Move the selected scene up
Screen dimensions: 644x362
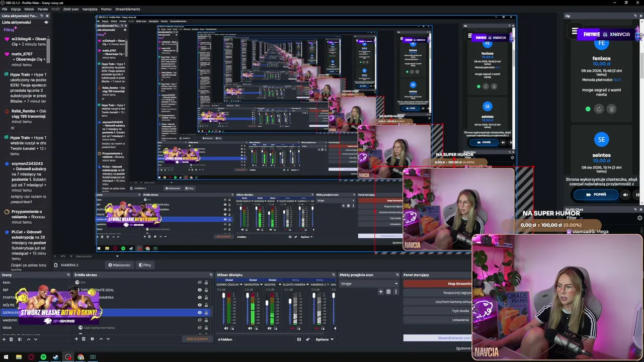(x=28, y=339)
